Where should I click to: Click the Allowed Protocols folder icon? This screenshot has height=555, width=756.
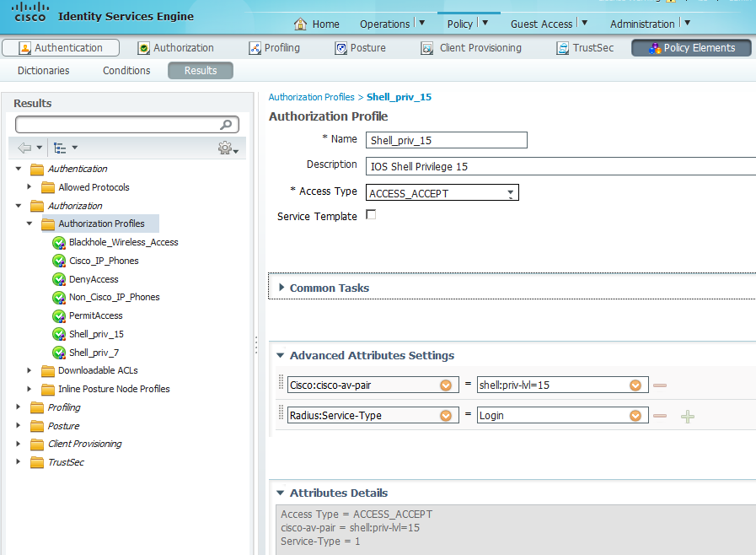click(48, 187)
